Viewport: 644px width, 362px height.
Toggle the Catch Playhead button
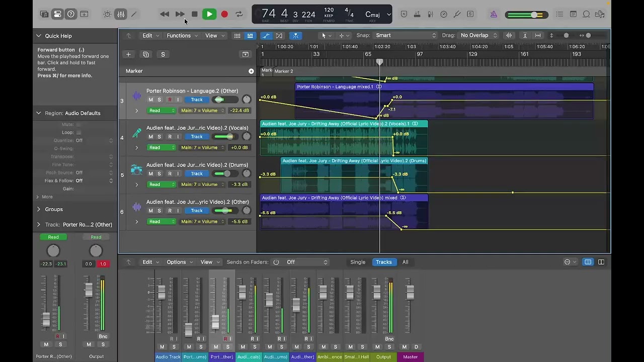[296, 36]
